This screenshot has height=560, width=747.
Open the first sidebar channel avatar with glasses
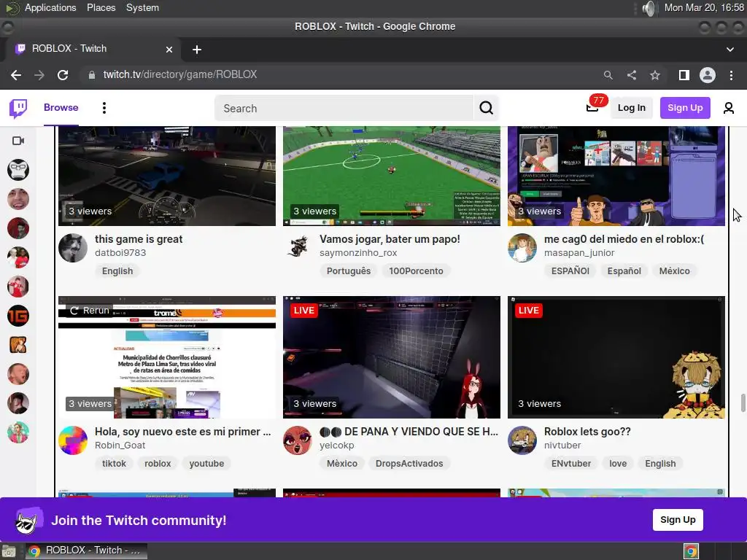[18, 169]
